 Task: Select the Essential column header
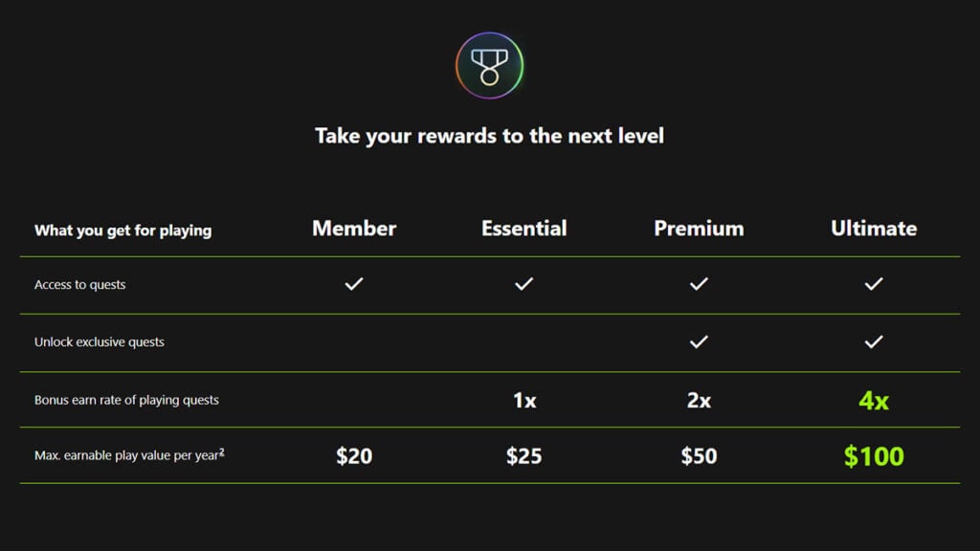click(523, 229)
